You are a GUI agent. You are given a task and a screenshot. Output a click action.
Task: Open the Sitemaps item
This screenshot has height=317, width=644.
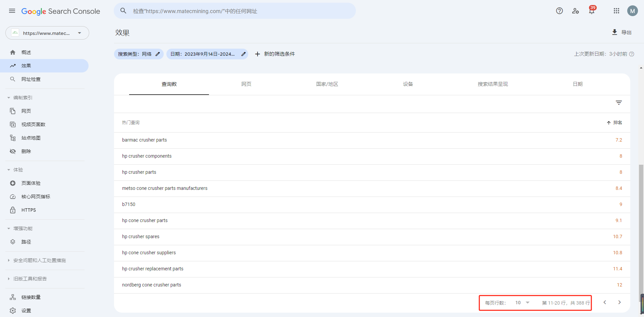point(44,138)
